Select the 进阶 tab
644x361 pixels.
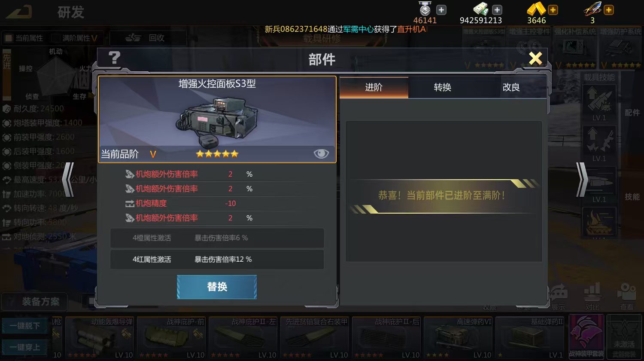click(x=374, y=87)
